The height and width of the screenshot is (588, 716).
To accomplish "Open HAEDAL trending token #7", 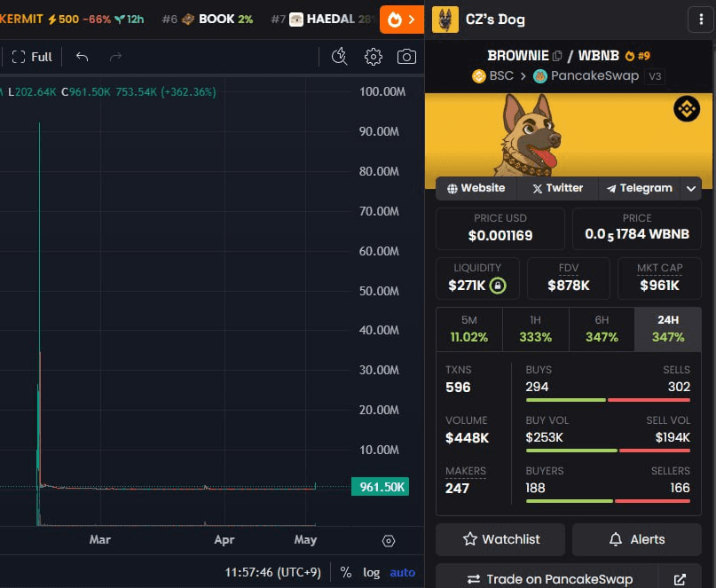I will (x=324, y=20).
